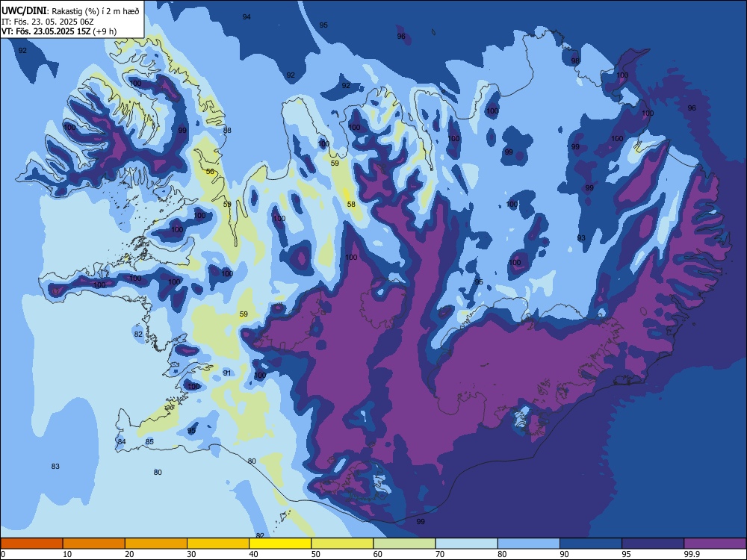
Task: Click the legend label '10'
Action: coord(67,554)
